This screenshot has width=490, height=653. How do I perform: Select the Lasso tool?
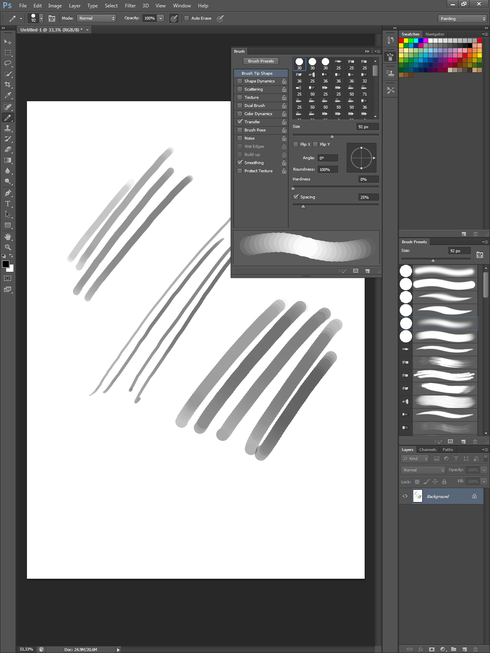tap(7, 63)
